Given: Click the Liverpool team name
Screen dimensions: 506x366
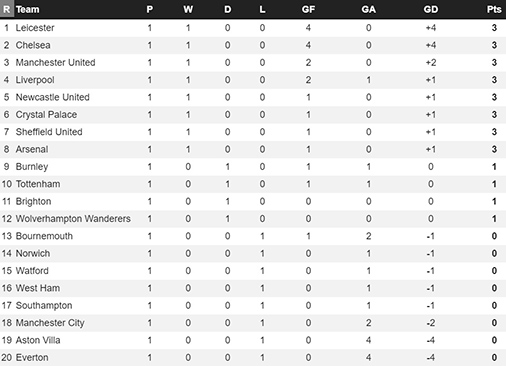Looking at the screenshot, I should pos(35,80).
